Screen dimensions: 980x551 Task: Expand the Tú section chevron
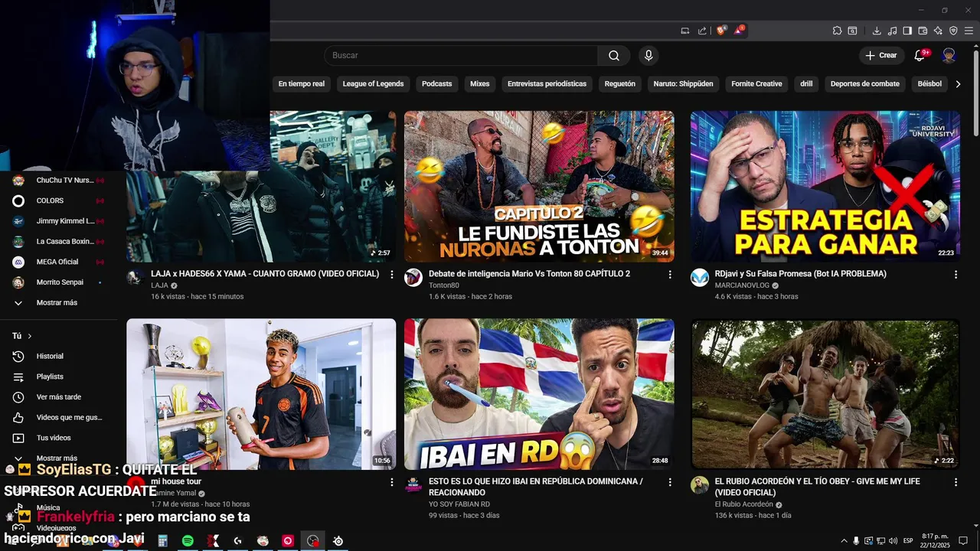point(30,336)
